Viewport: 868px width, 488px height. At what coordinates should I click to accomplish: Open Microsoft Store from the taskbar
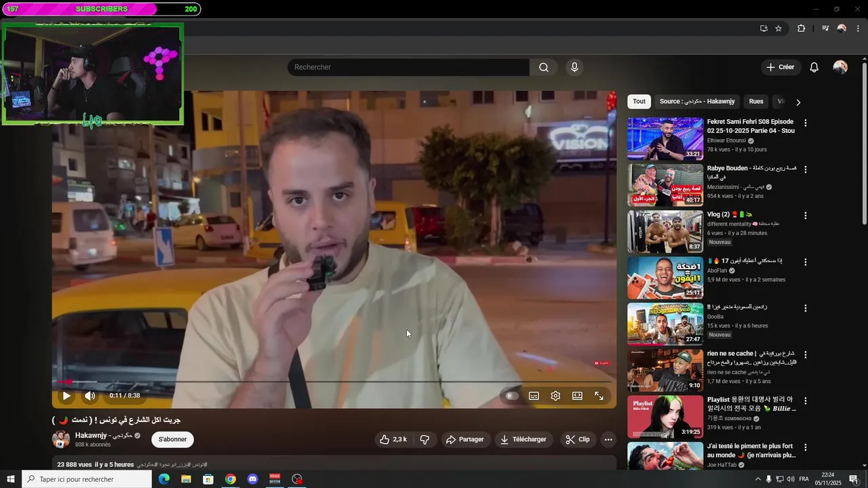(x=208, y=479)
